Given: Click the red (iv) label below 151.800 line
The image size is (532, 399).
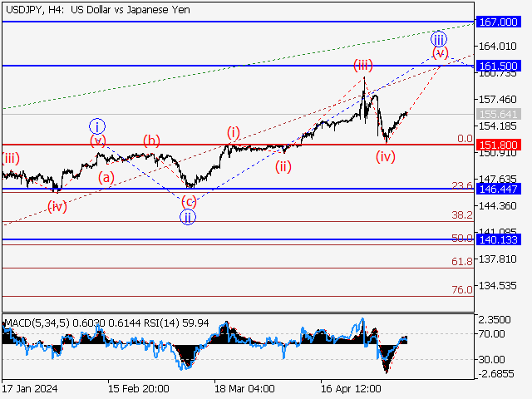Looking at the screenshot, I should coord(386,157).
